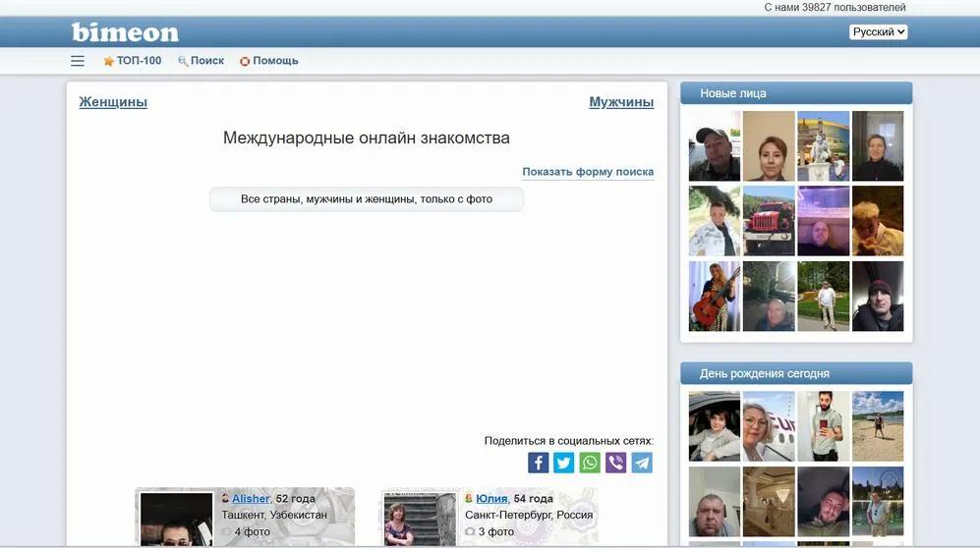The width and height of the screenshot is (980, 548).
Task: Open the Мужчины link
Action: tap(621, 102)
